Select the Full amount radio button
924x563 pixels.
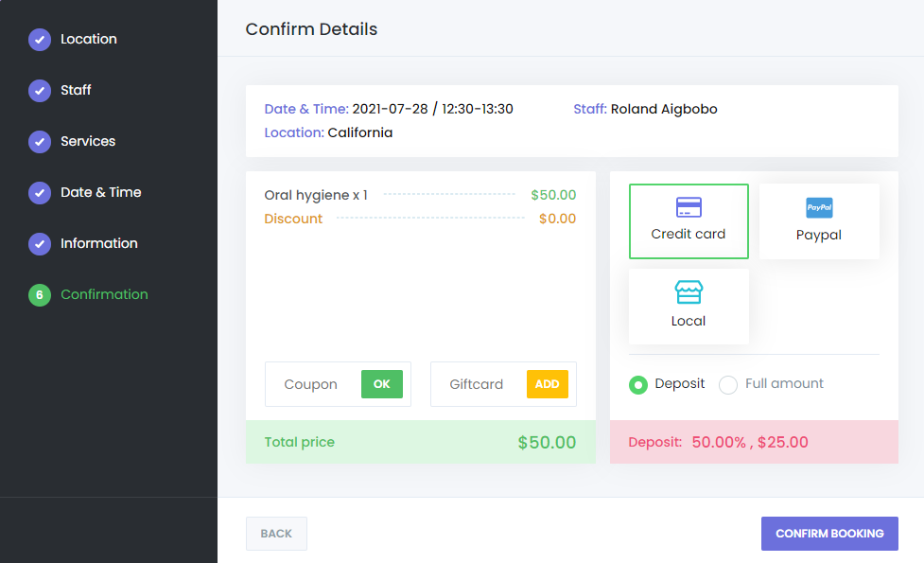tap(728, 384)
